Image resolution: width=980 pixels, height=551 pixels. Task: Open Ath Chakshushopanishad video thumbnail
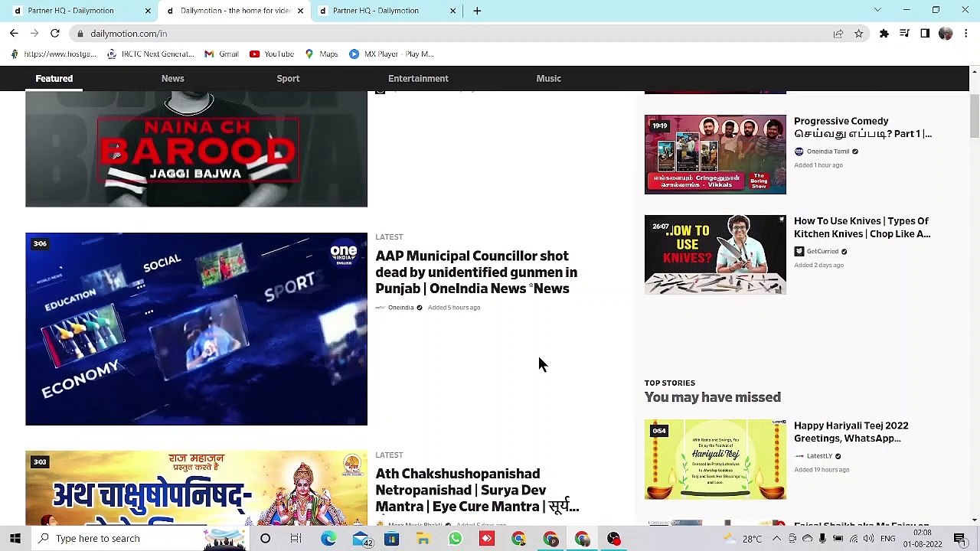tap(196, 488)
